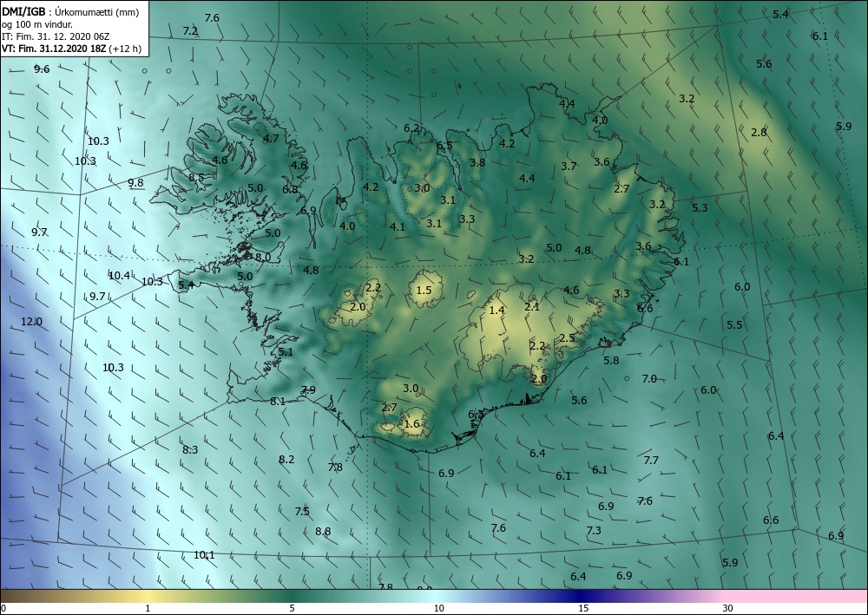Click the map value 8.1
The height and width of the screenshot is (615, 868).
pos(278,402)
